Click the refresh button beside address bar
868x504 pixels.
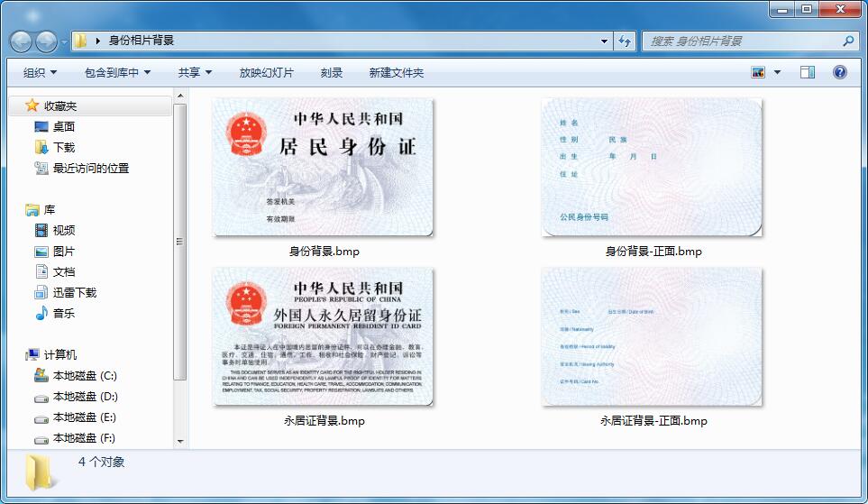pyautogui.click(x=626, y=41)
